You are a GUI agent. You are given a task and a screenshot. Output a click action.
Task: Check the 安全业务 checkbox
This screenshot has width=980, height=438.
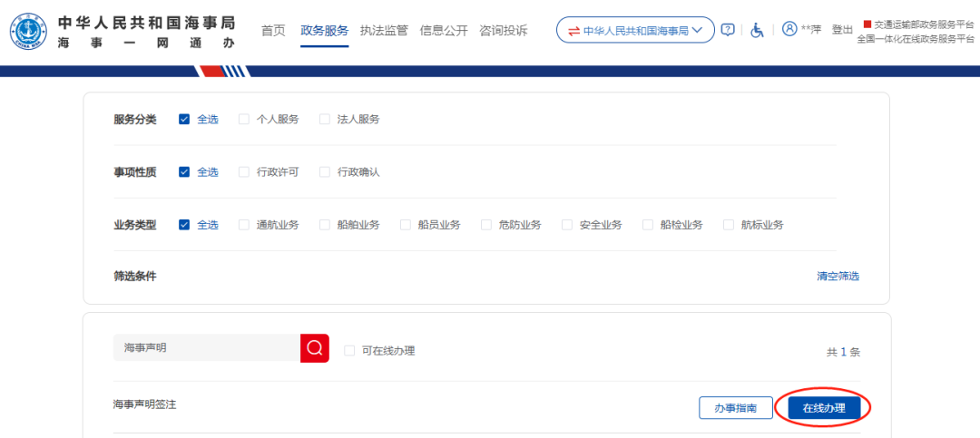[567, 225]
